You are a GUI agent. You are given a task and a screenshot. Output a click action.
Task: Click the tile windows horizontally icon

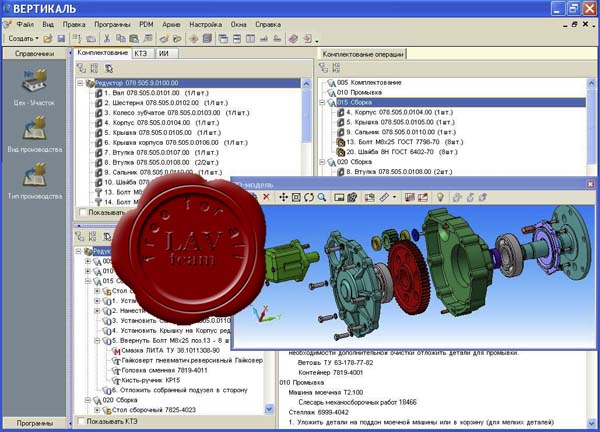[x=236, y=39]
